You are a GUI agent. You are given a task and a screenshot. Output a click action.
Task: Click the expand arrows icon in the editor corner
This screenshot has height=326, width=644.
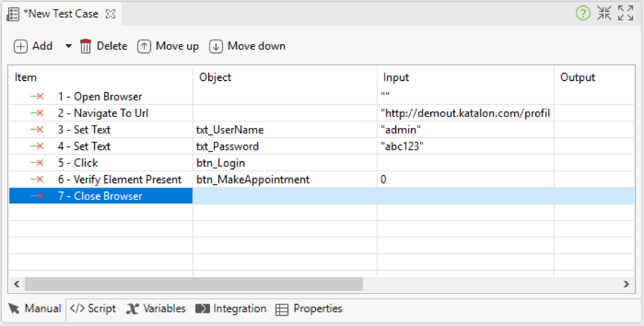626,13
